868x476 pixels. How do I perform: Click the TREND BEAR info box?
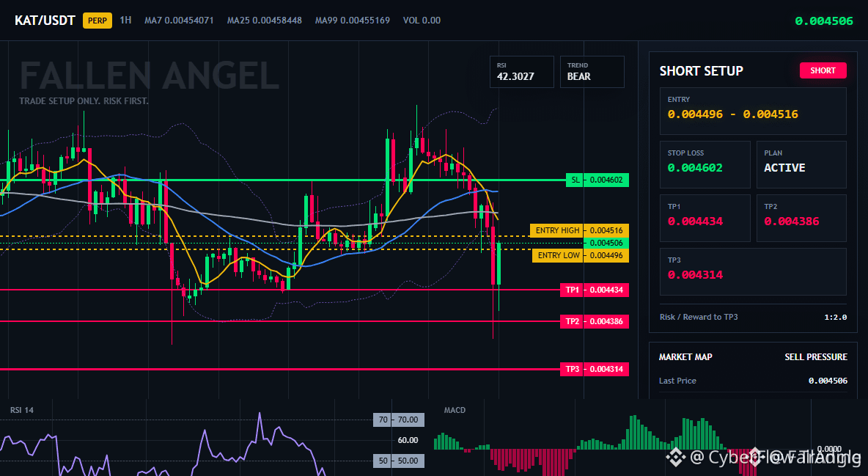(592, 71)
